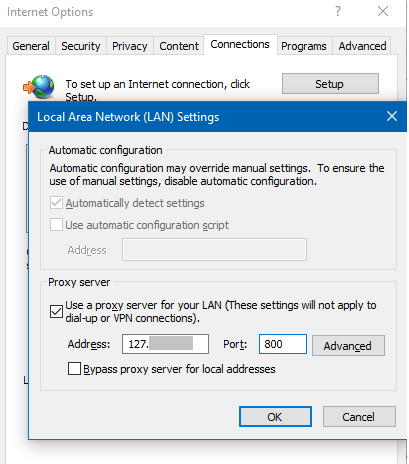
Task: Confirm LAN settings with OK
Action: pos(275,417)
